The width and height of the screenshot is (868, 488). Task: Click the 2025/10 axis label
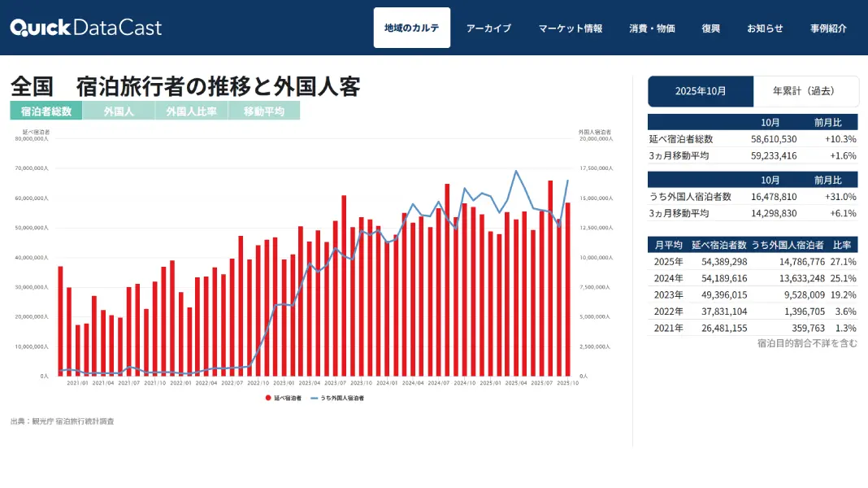[567, 383]
